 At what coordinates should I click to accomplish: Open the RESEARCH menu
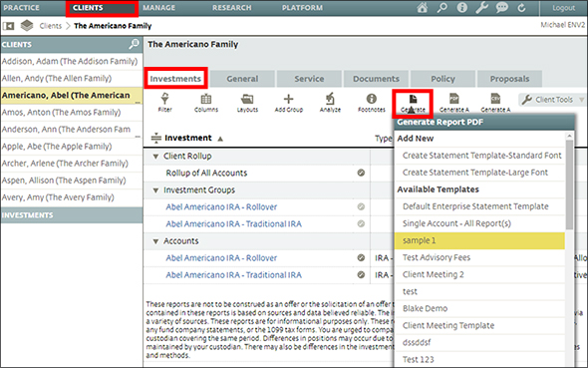point(232,8)
